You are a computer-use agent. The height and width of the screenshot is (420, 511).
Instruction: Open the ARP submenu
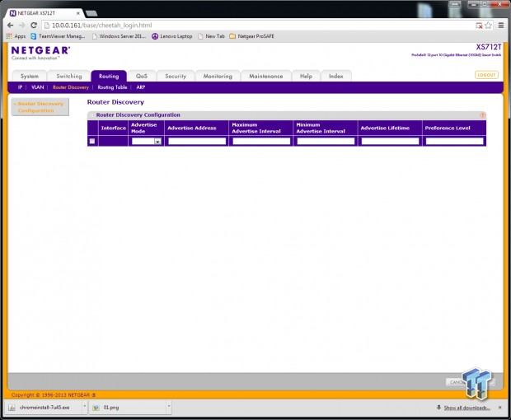click(x=141, y=87)
